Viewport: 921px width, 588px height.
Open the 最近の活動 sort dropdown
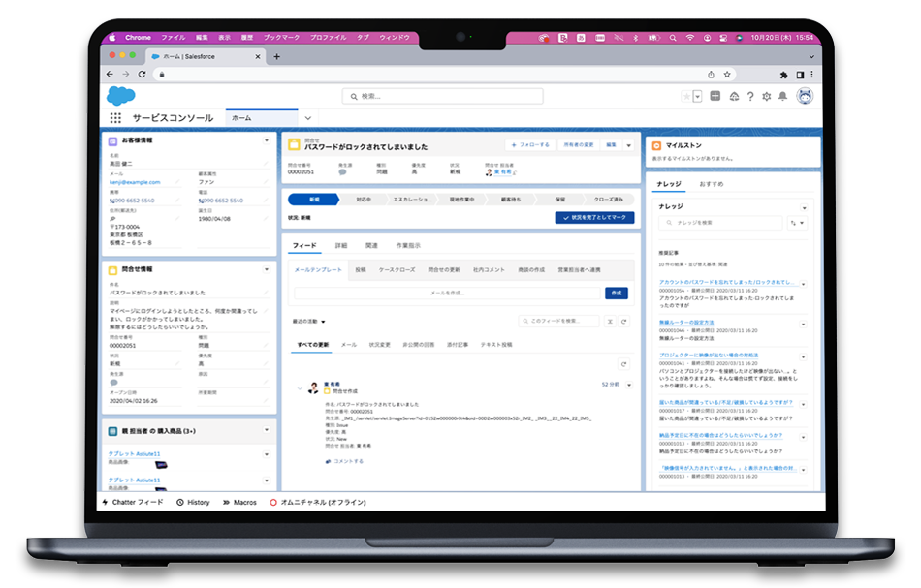tap(323, 322)
